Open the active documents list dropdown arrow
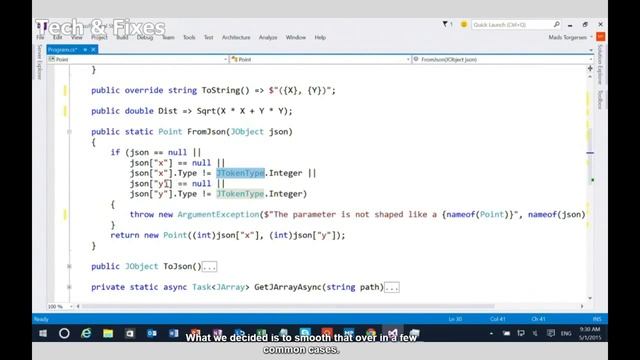640x360 pixels. pos(591,50)
